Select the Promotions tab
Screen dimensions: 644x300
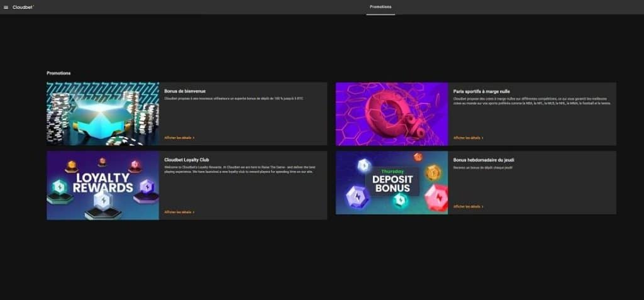[x=380, y=7]
